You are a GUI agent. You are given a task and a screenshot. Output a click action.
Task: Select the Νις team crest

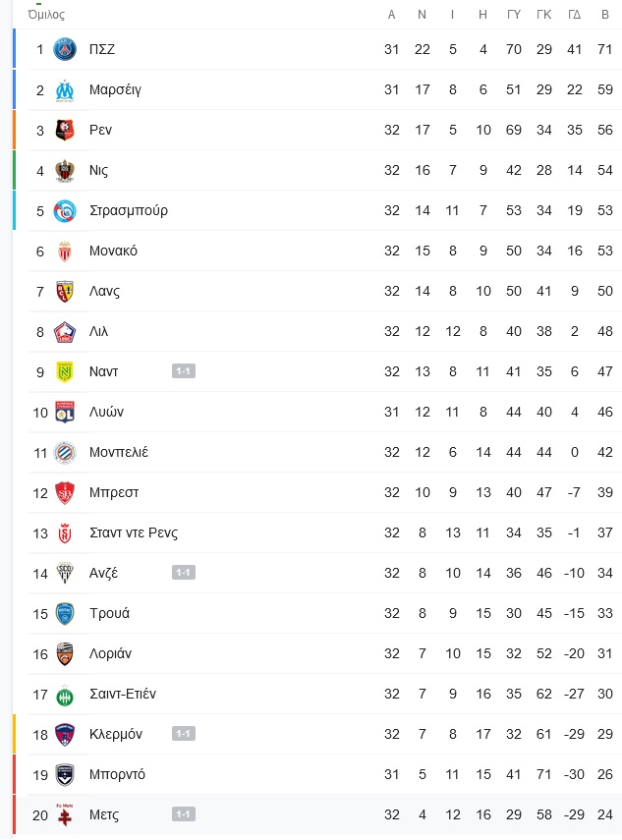[65, 170]
